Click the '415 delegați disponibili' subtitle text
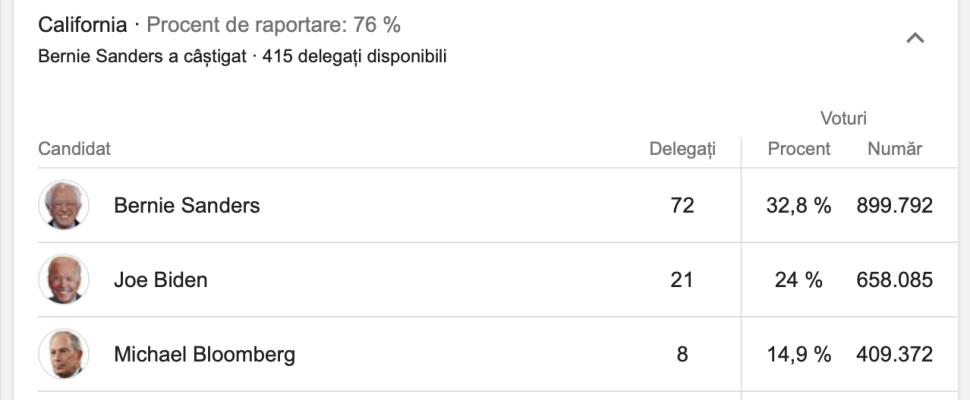This screenshot has height=400, width=970. (354, 56)
